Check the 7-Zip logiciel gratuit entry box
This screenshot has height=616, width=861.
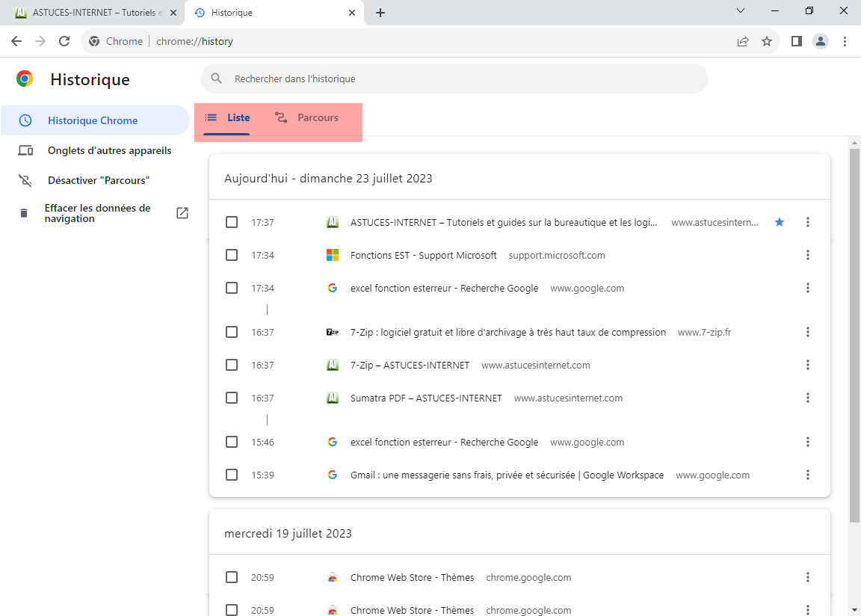232,332
